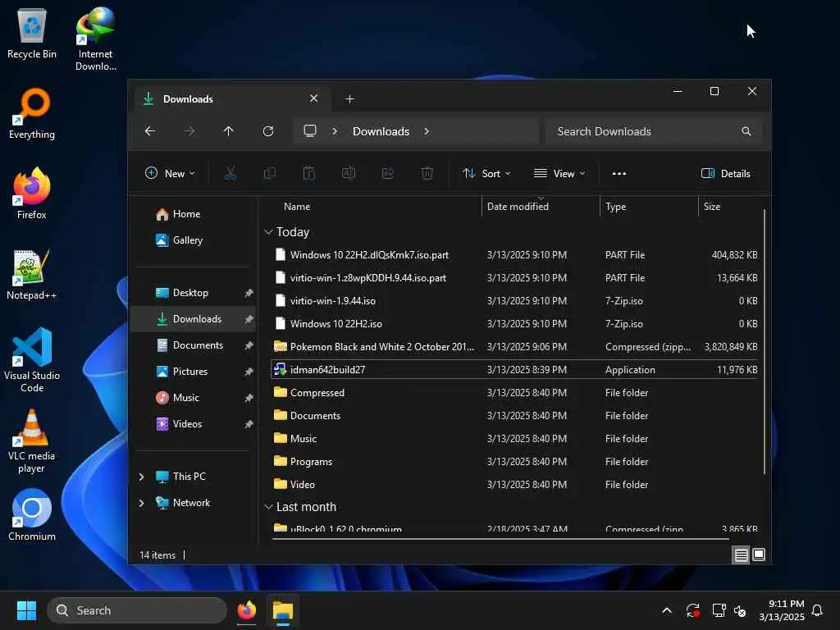Viewport: 840px width, 630px height.
Task: Click the Rename icon in toolbar
Action: coord(348,174)
